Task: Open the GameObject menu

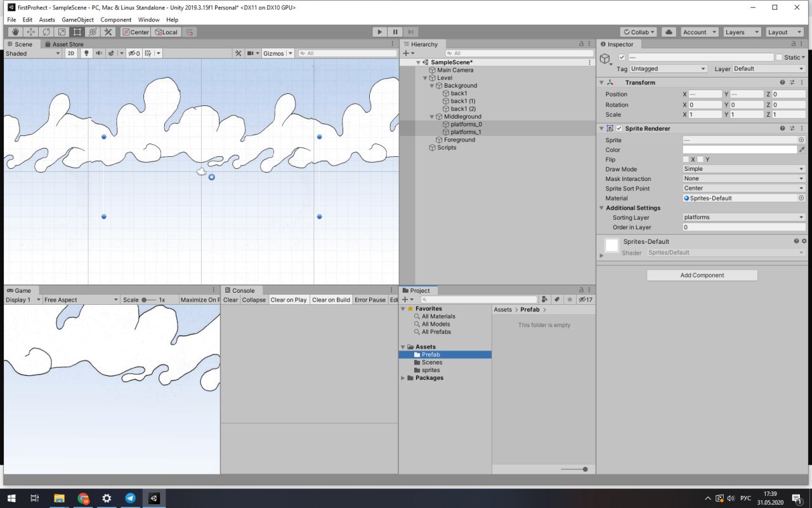Action: [77, 20]
